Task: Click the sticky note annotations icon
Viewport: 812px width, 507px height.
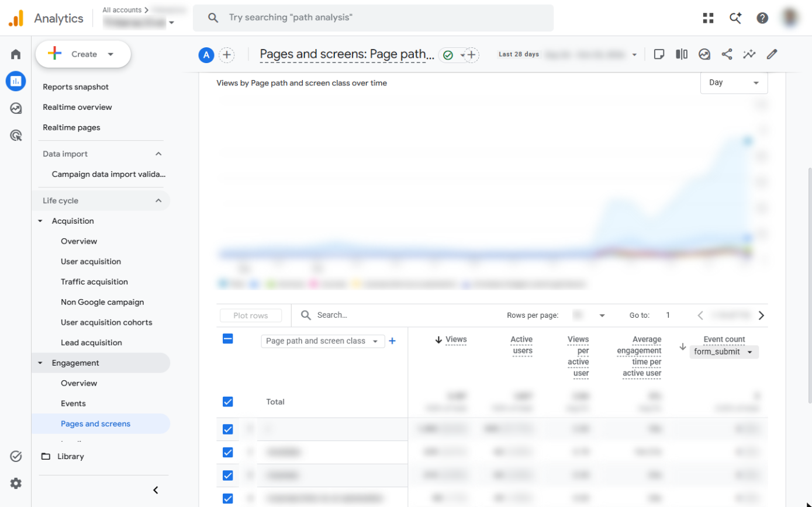Action: [659, 54]
